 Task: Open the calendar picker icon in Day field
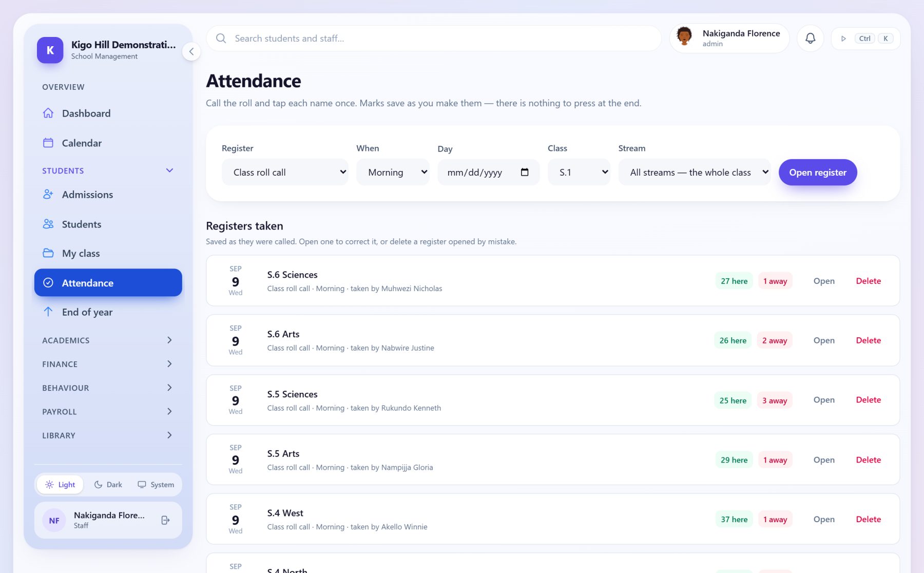(525, 172)
